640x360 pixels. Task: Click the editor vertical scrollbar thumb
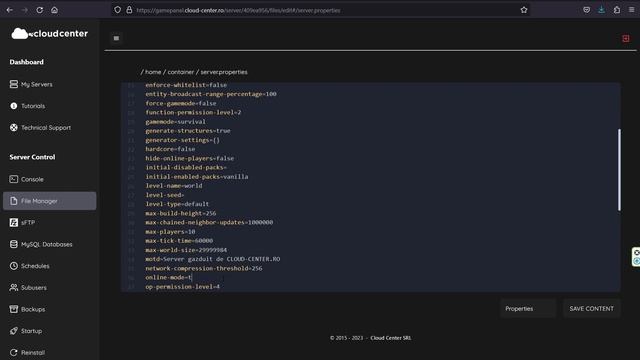tap(619, 170)
